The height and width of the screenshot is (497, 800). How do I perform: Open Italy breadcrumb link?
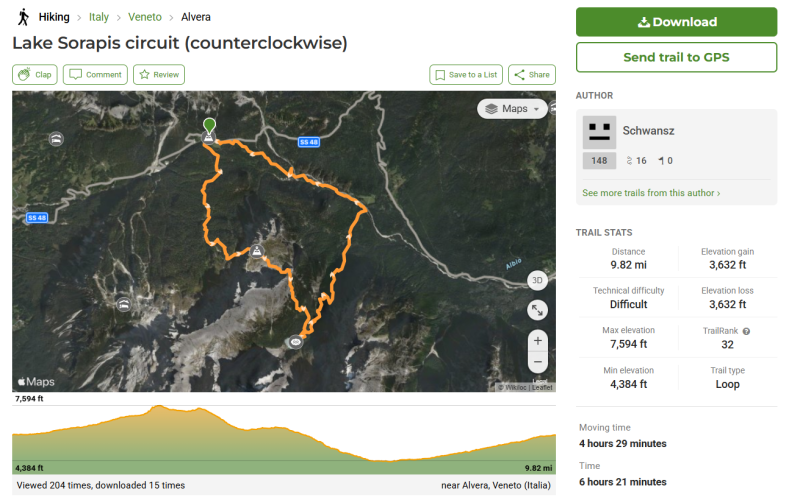[98, 17]
